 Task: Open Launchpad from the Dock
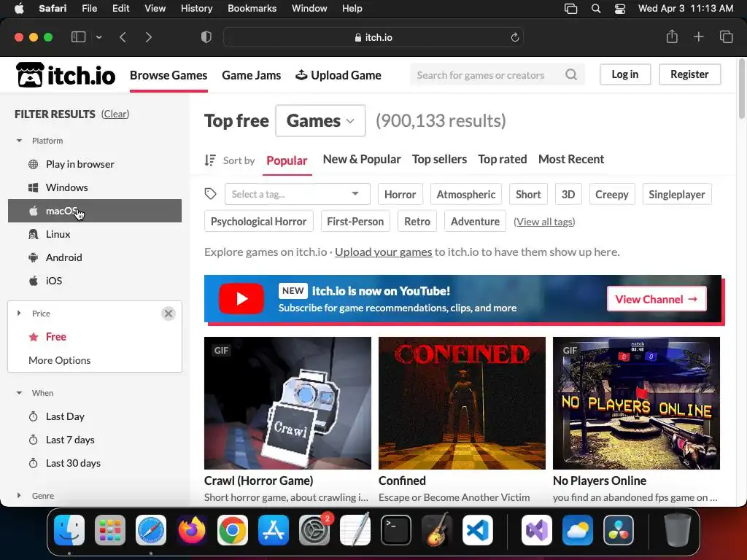110,530
